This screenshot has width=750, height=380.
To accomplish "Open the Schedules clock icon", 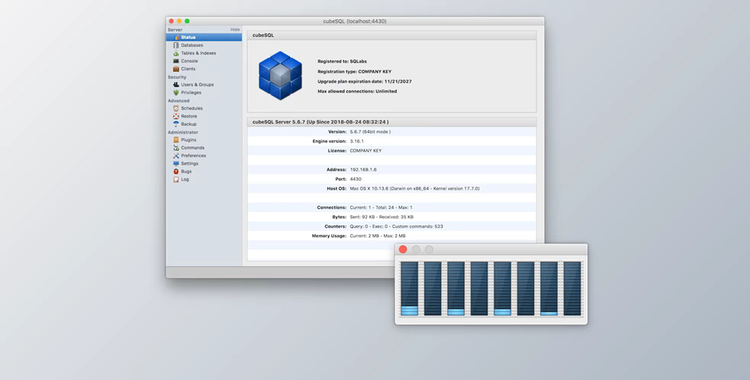I will click(x=176, y=108).
